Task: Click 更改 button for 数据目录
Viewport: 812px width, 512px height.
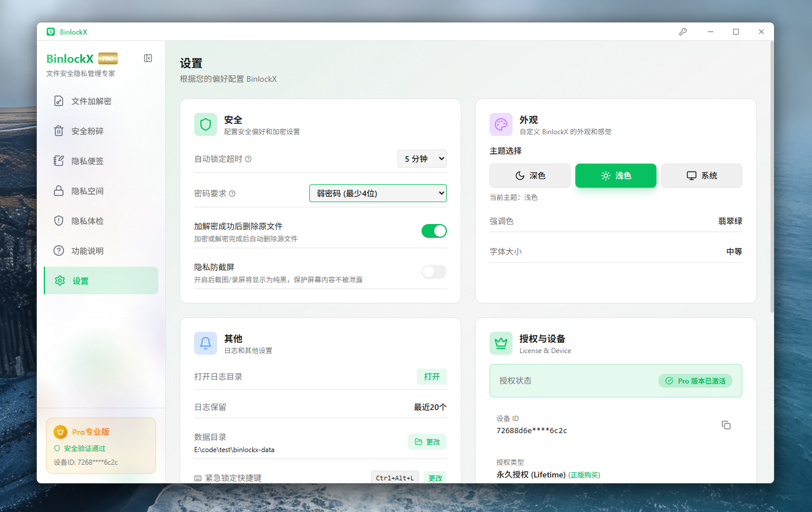Action: 427,442
